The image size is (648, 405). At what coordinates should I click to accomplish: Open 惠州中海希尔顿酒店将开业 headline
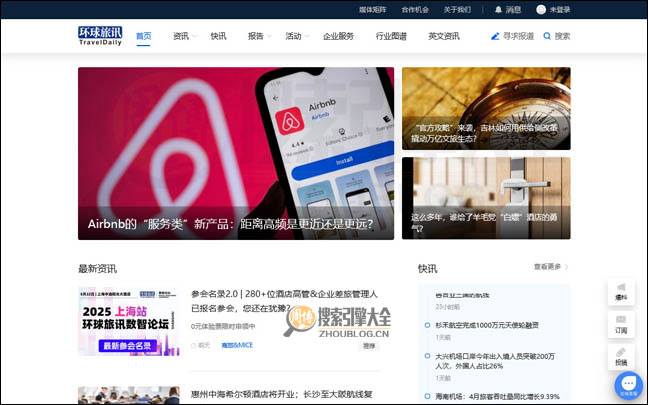click(x=281, y=394)
